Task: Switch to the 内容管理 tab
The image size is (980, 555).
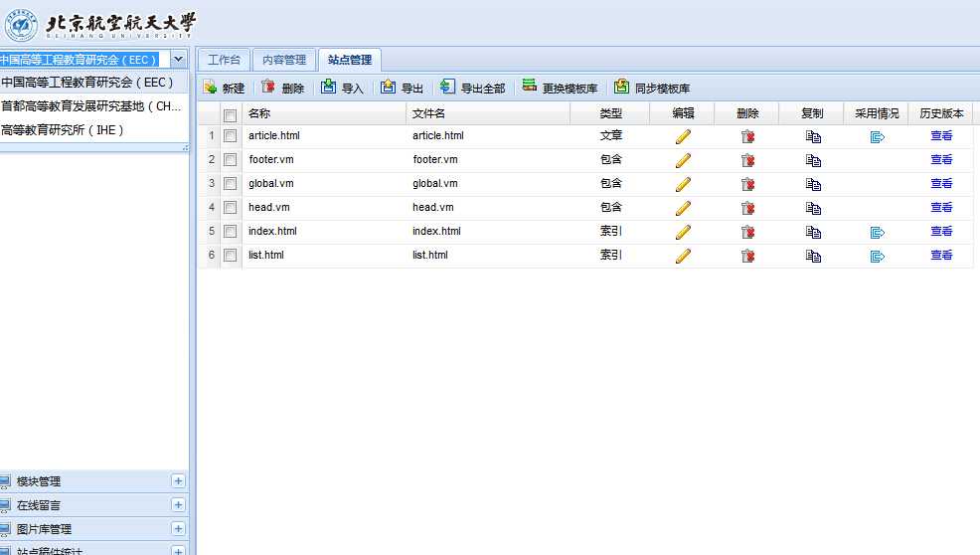Action: (x=284, y=60)
